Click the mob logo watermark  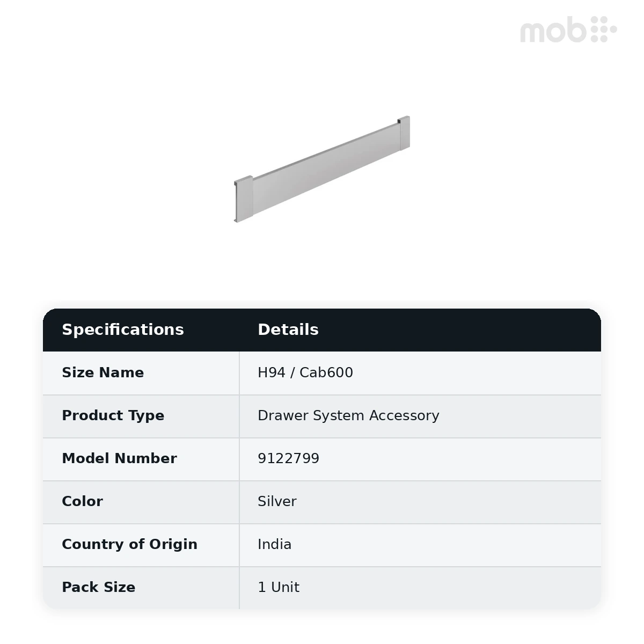[x=568, y=30]
